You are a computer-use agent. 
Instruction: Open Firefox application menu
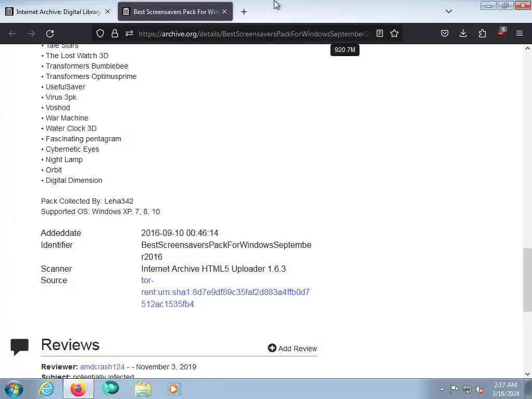pos(520,33)
